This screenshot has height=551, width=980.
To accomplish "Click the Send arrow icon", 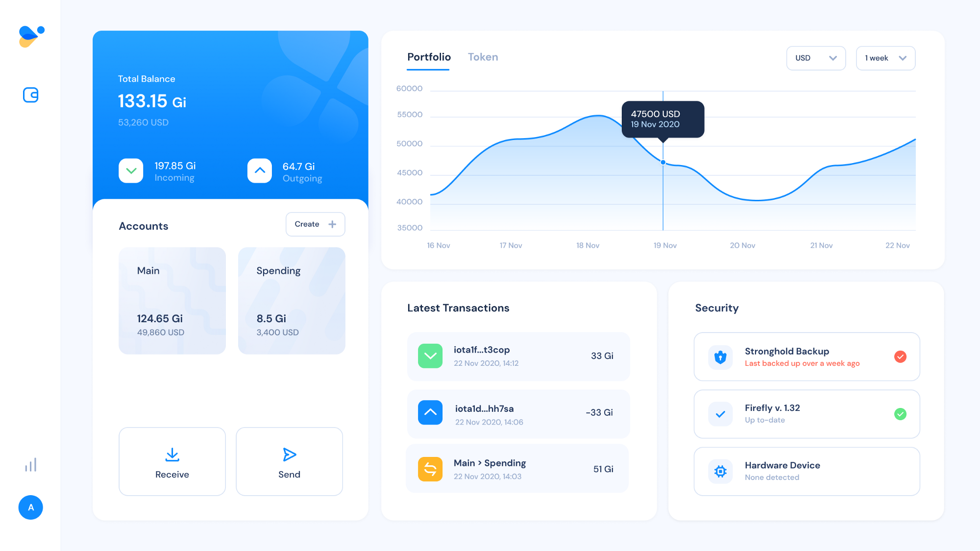I will [290, 455].
